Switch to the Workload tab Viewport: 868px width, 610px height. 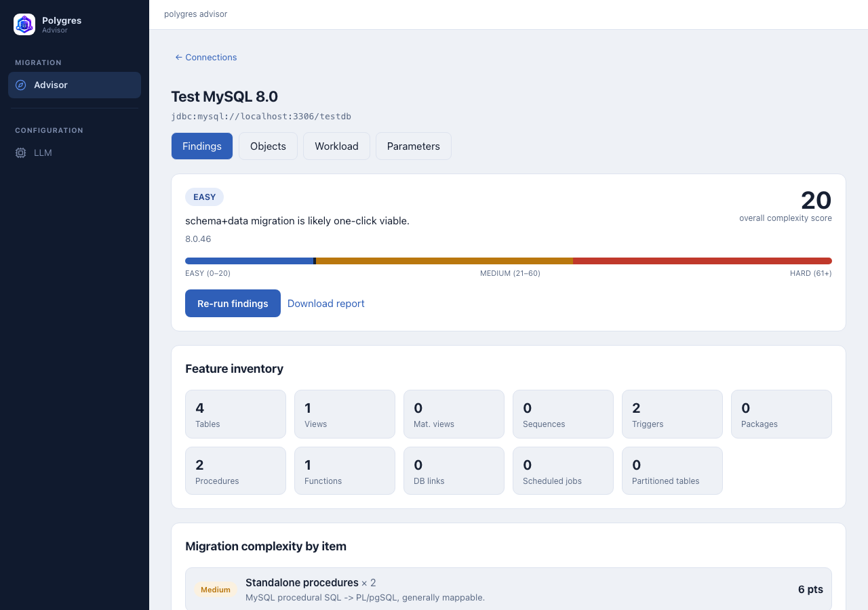coord(336,146)
